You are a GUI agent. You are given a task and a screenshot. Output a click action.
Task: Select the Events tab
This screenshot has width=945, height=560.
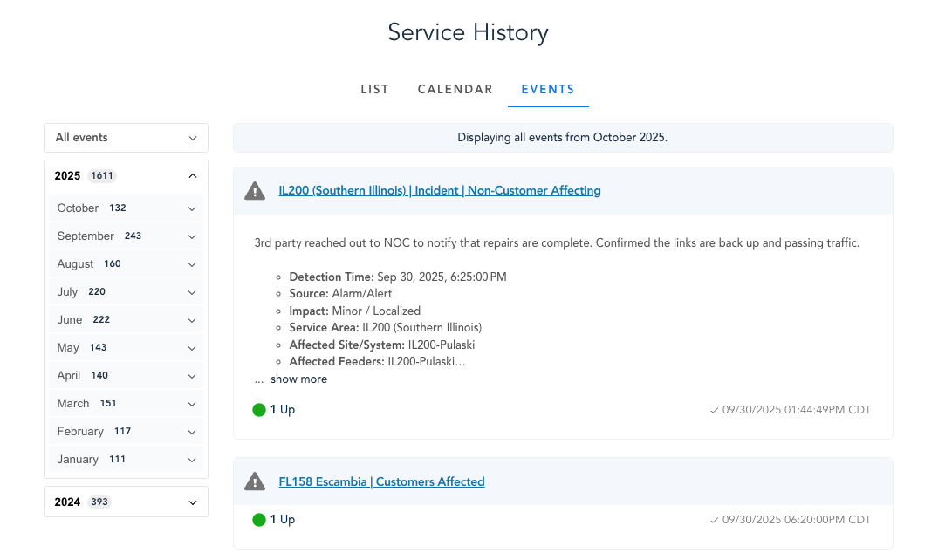[x=548, y=89]
